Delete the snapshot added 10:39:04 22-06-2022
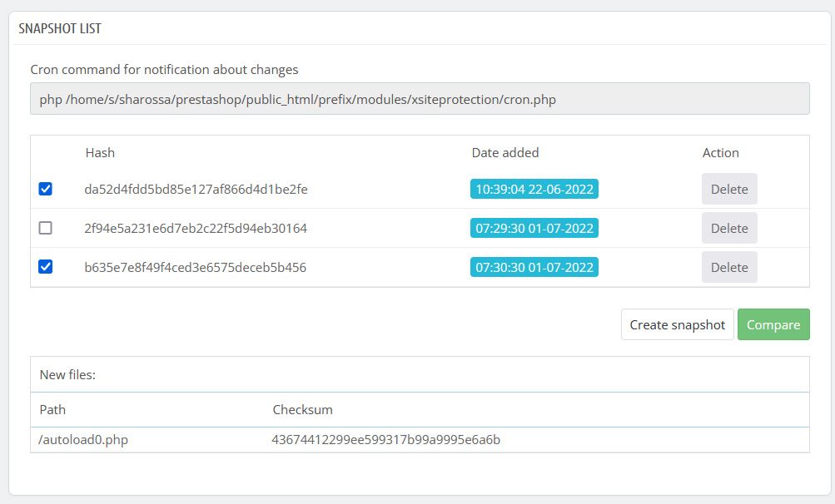 point(729,189)
